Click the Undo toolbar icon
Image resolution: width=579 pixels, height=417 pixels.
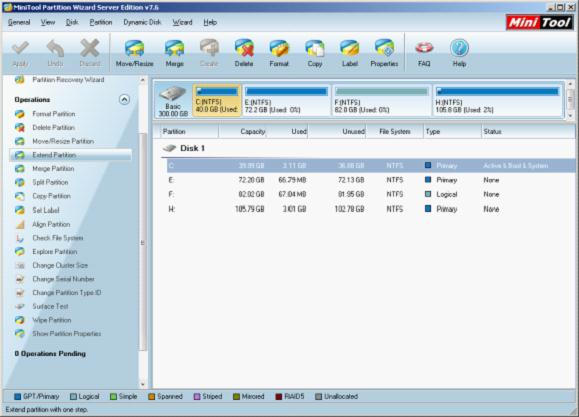(x=55, y=48)
